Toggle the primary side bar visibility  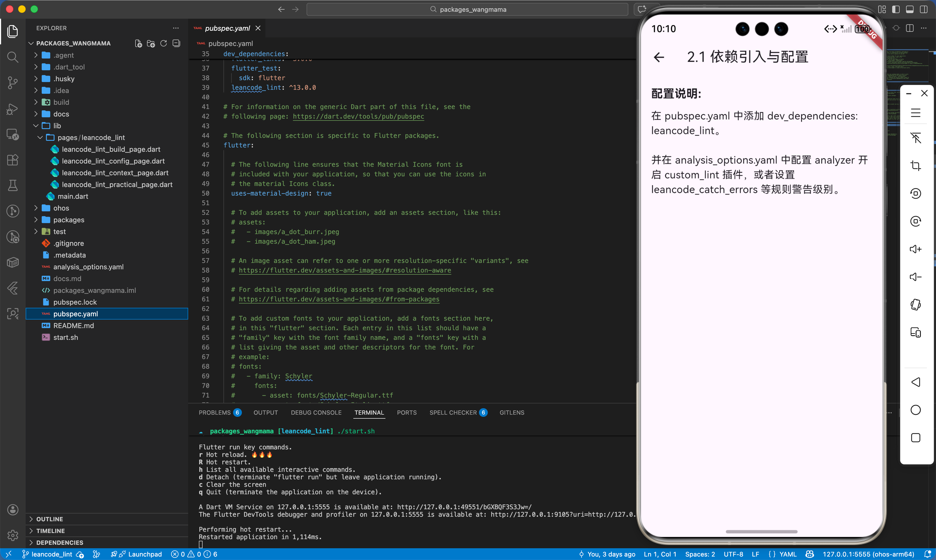pos(896,9)
